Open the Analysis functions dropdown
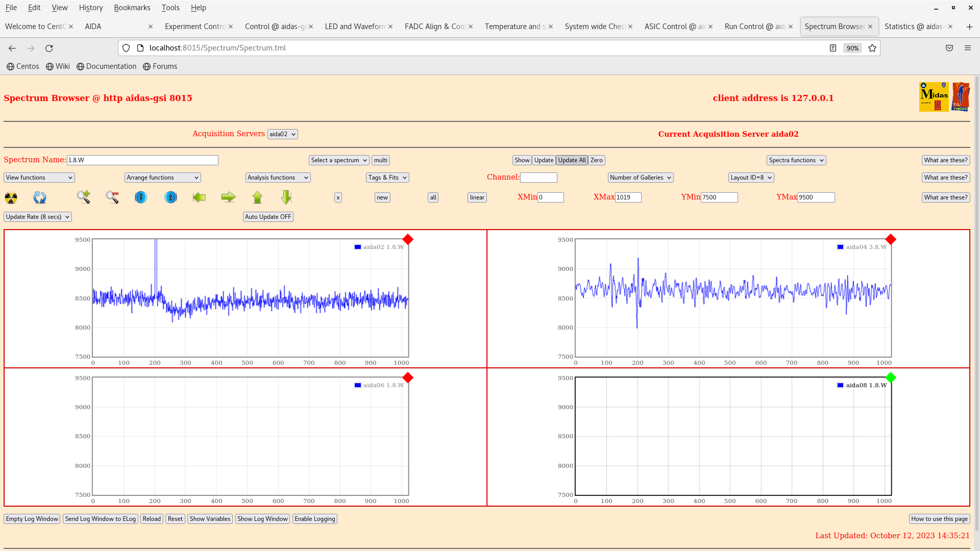Image resolution: width=980 pixels, height=551 pixels. tap(278, 178)
